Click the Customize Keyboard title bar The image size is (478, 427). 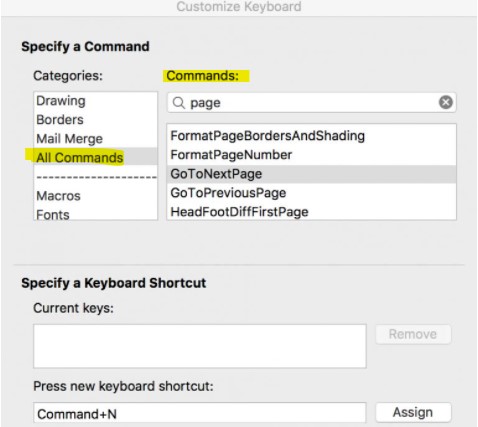pos(239,7)
